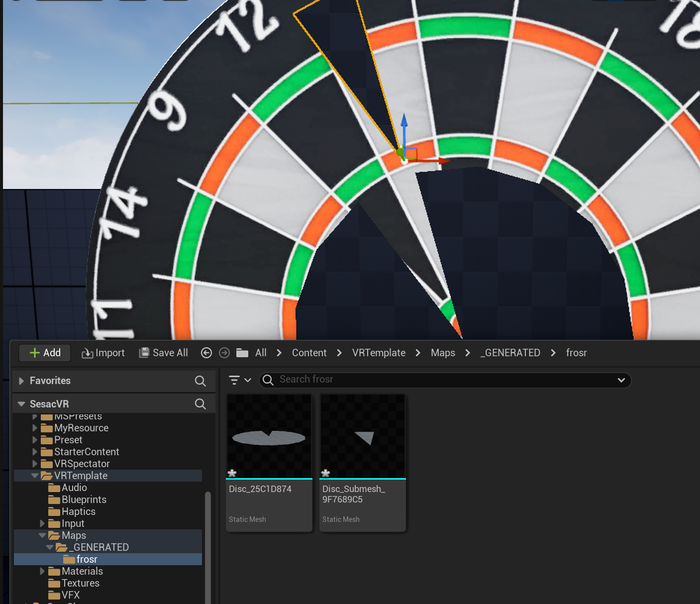Go back in Content Browser history
The width and height of the screenshot is (700, 604).
point(206,353)
